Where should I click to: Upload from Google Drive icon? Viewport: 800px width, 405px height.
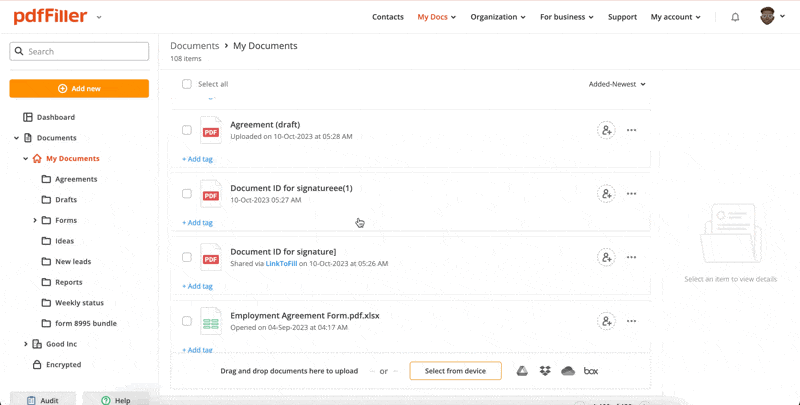[522, 371]
